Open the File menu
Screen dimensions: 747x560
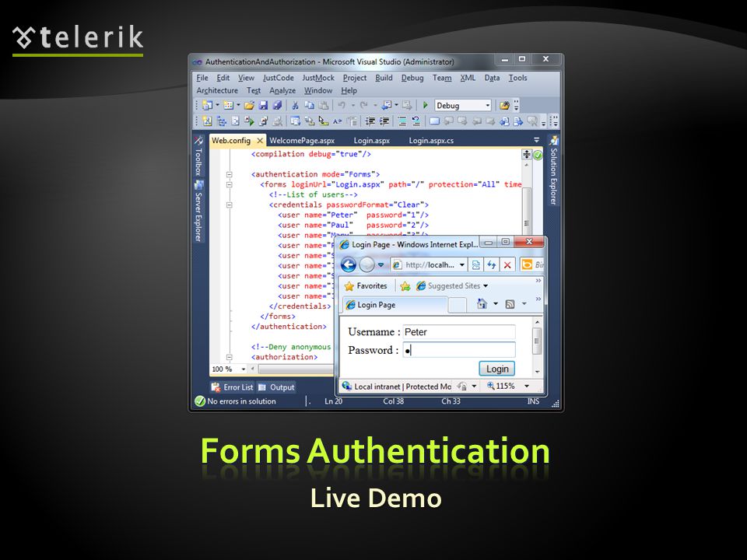pos(202,78)
